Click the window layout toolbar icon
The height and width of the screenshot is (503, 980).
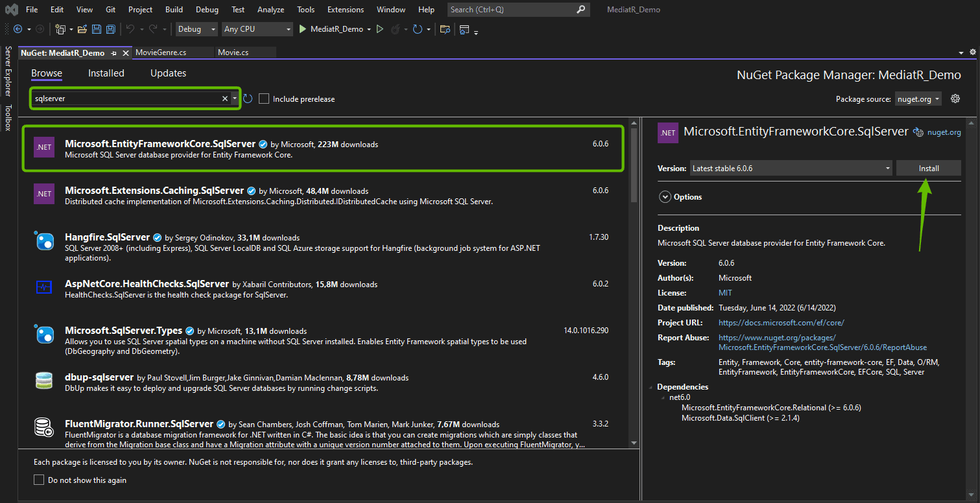point(464,29)
